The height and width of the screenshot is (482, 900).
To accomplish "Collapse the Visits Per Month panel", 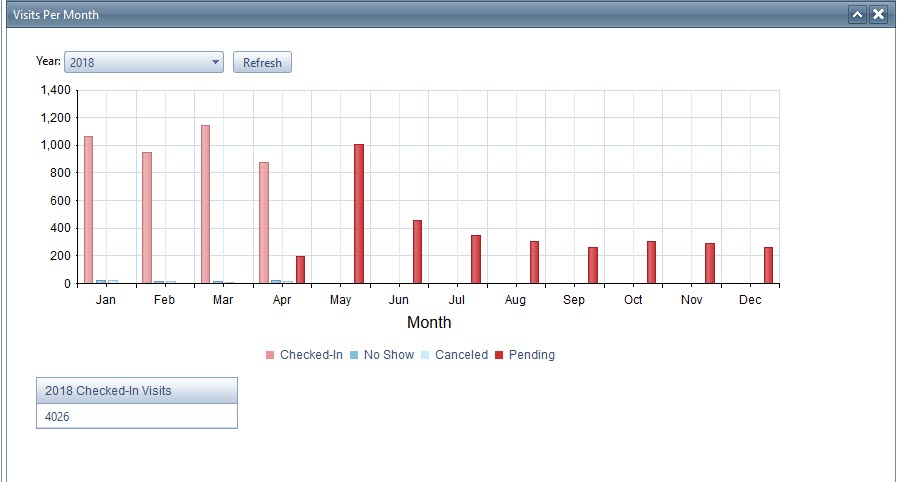I will point(857,14).
